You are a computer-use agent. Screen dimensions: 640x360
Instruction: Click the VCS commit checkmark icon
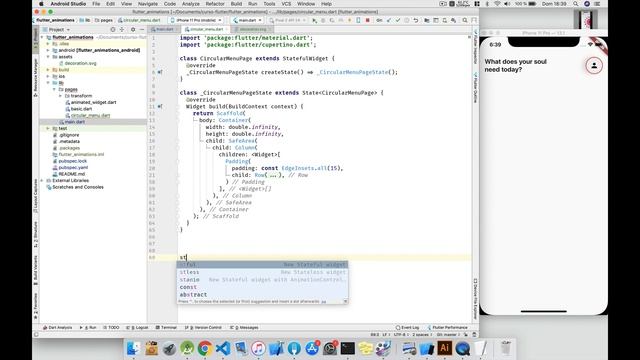(398, 20)
